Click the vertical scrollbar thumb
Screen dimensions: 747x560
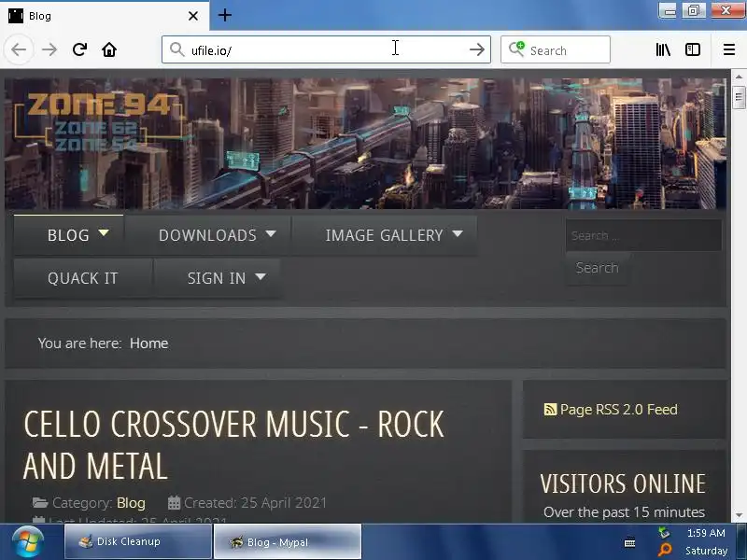(x=739, y=97)
